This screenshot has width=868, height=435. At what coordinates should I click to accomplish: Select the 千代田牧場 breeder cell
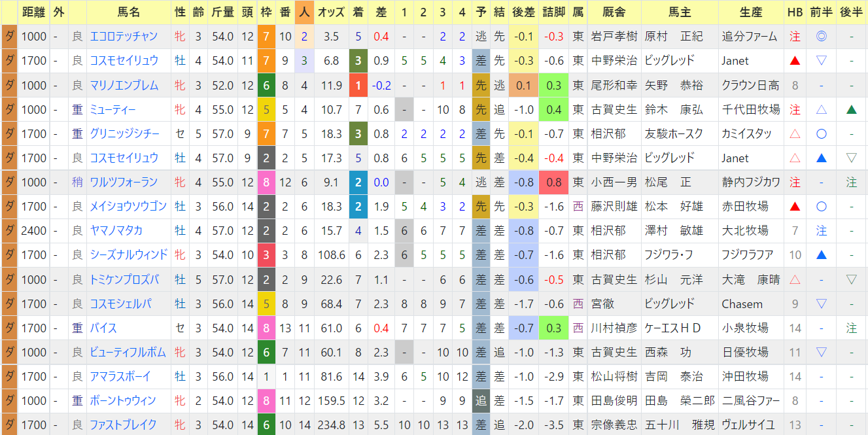751,109
